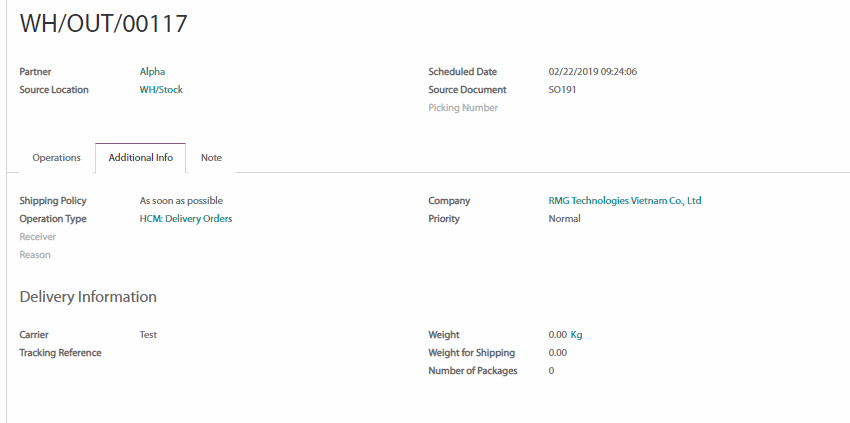Click the empty Receiver field label
The image size is (850, 423).
(x=38, y=237)
